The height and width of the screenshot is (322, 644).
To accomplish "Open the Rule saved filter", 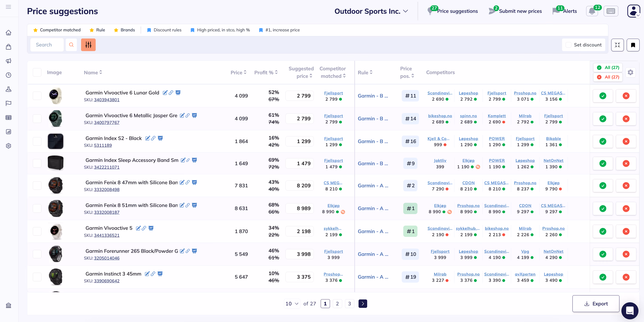I will point(97,30).
